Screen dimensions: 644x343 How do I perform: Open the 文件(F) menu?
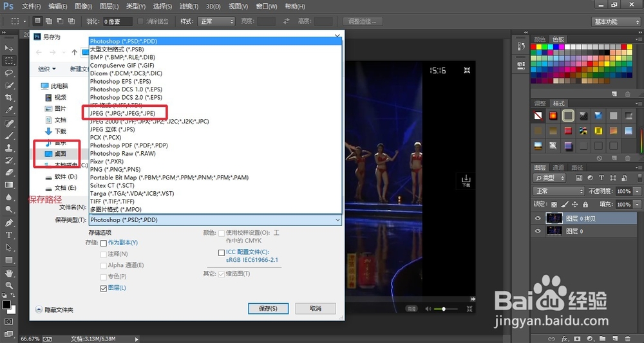tap(31, 6)
